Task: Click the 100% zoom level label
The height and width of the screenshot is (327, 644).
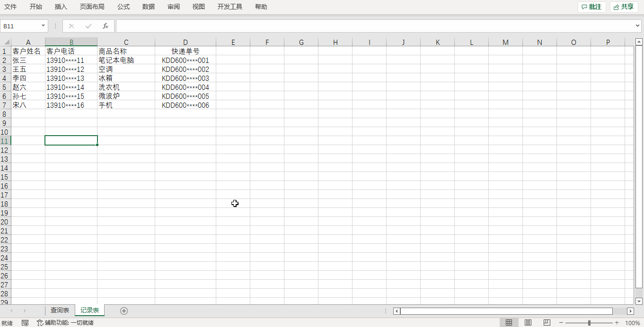Action: [x=633, y=323]
